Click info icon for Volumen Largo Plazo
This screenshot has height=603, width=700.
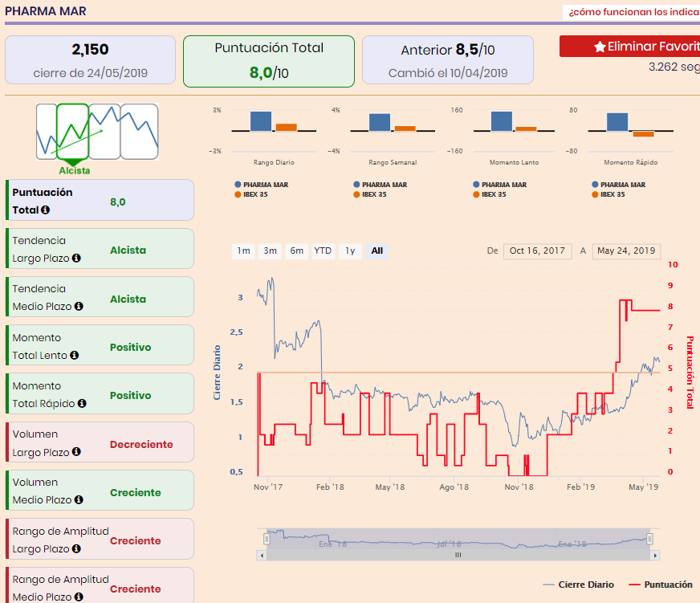click(76, 452)
